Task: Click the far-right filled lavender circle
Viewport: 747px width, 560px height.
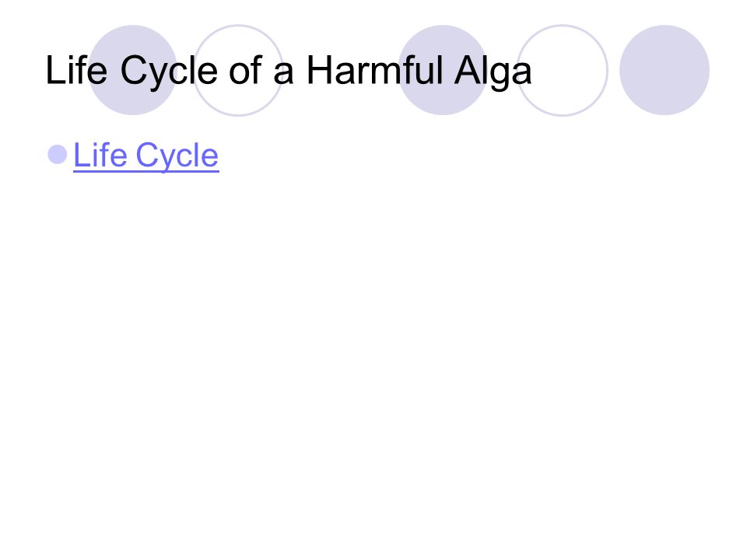Action: (664, 70)
